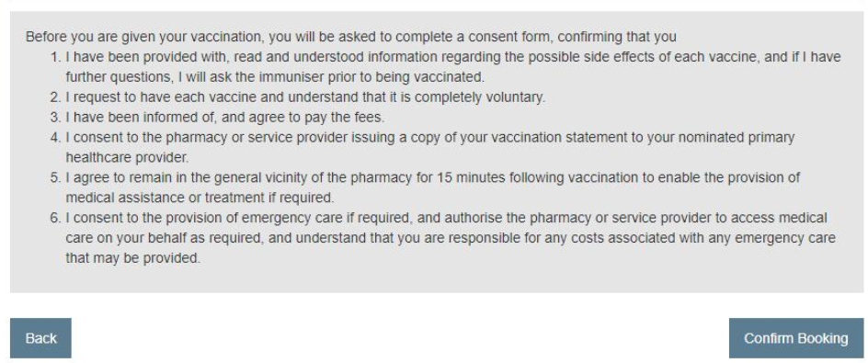The image size is (868, 363).
Task: Click list number 1 in consent list
Action: tap(55, 57)
